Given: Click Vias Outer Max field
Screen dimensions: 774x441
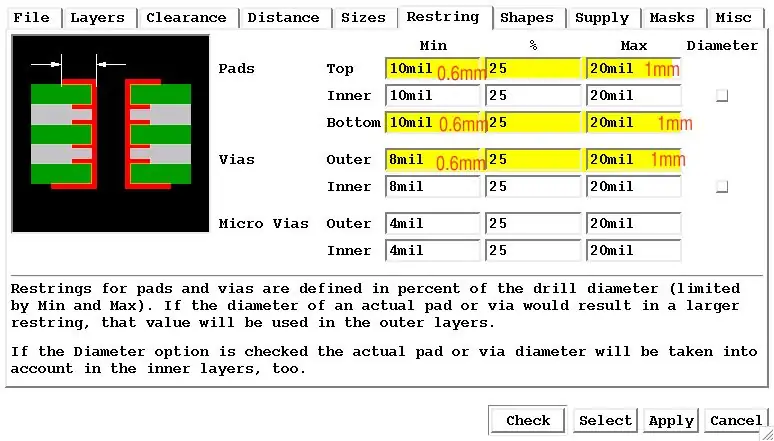Looking at the screenshot, I should point(634,160).
